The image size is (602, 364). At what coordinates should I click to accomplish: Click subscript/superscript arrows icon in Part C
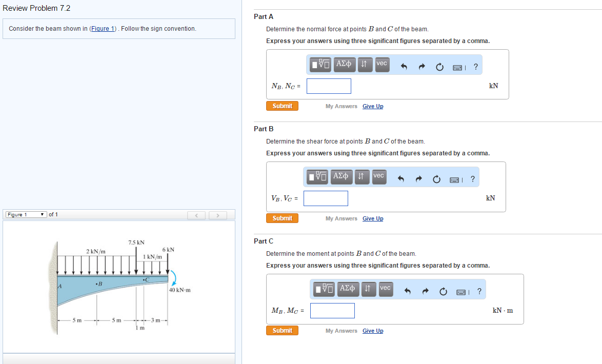368,289
